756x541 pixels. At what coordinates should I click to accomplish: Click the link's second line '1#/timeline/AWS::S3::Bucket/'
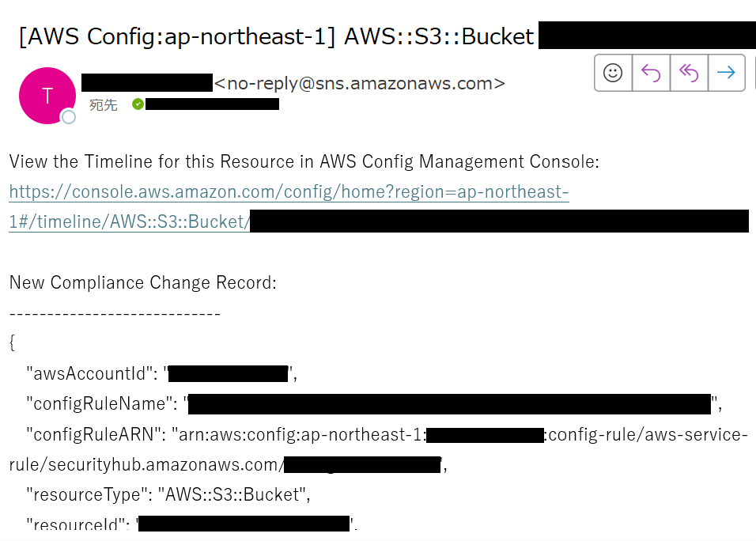[x=130, y=222]
